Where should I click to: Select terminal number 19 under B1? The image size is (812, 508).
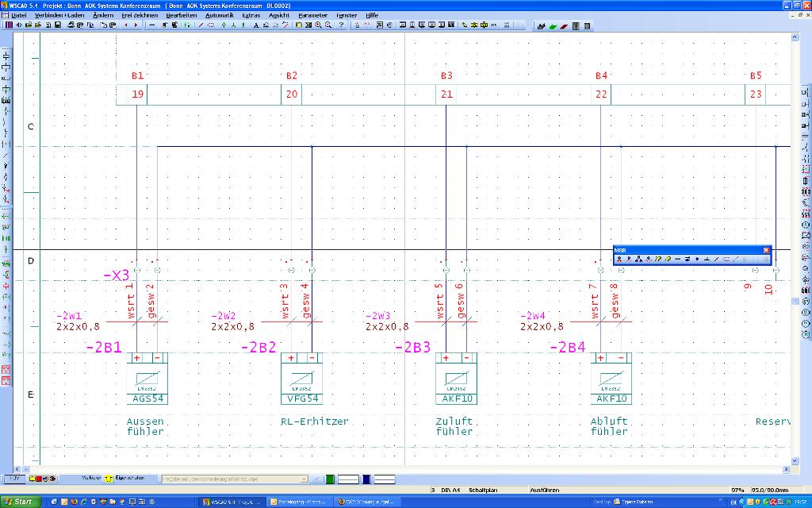137,94
